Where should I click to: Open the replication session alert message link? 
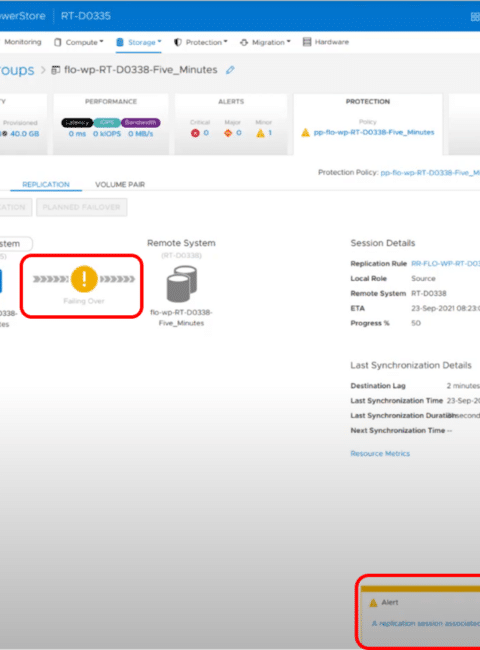[426, 623]
